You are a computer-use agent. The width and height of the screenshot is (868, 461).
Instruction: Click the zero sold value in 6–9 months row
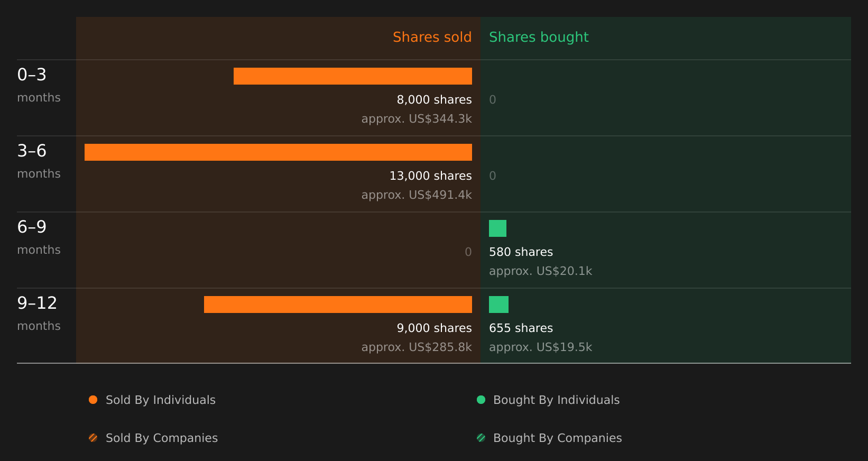click(468, 252)
